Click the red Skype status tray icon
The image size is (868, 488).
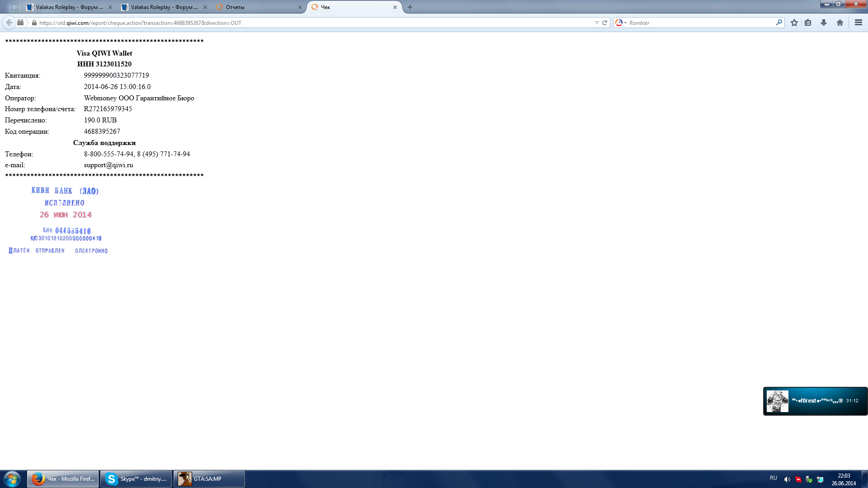(x=798, y=479)
